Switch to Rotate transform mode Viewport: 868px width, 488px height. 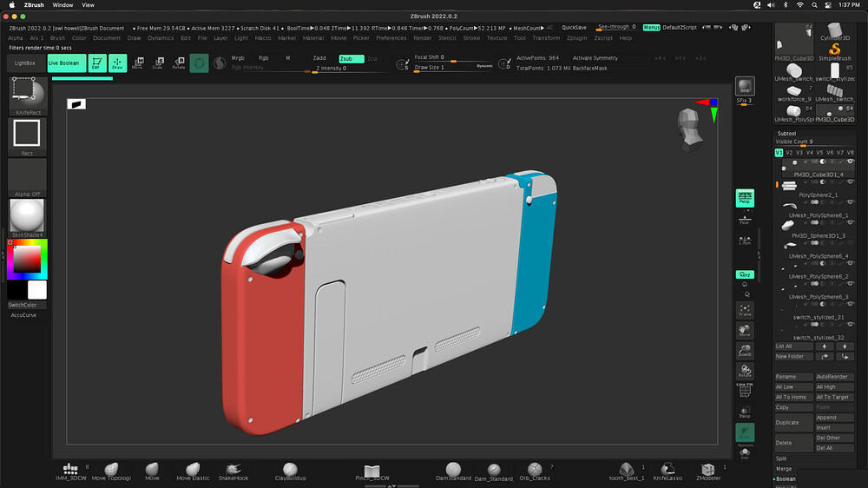[x=178, y=63]
